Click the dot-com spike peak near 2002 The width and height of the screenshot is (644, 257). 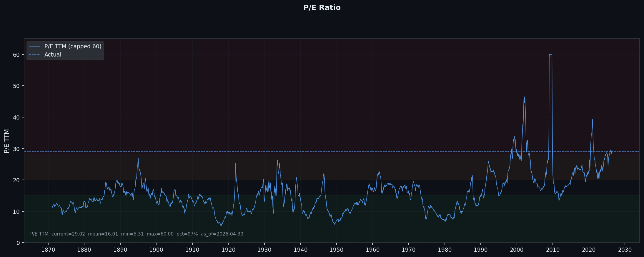tap(525, 97)
